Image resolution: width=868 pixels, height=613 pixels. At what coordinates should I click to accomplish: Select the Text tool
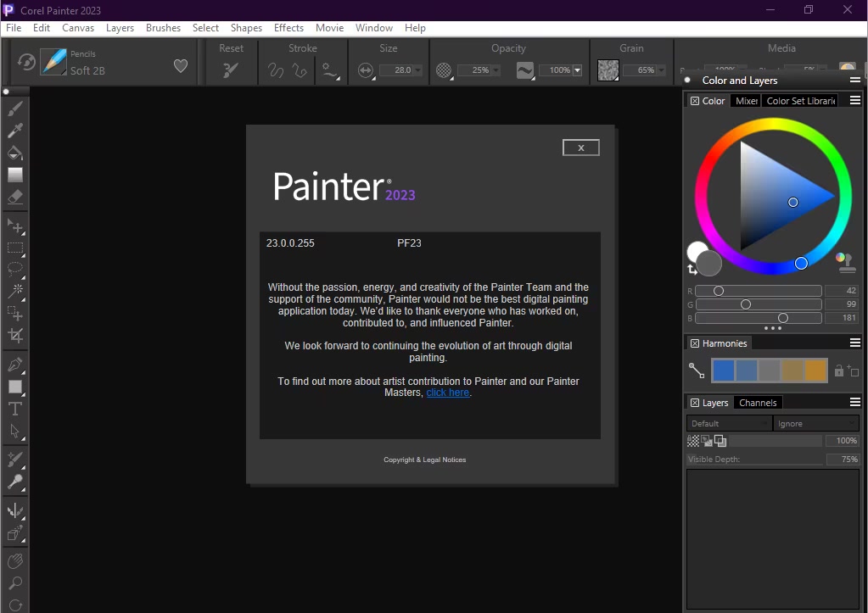point(15,409)
